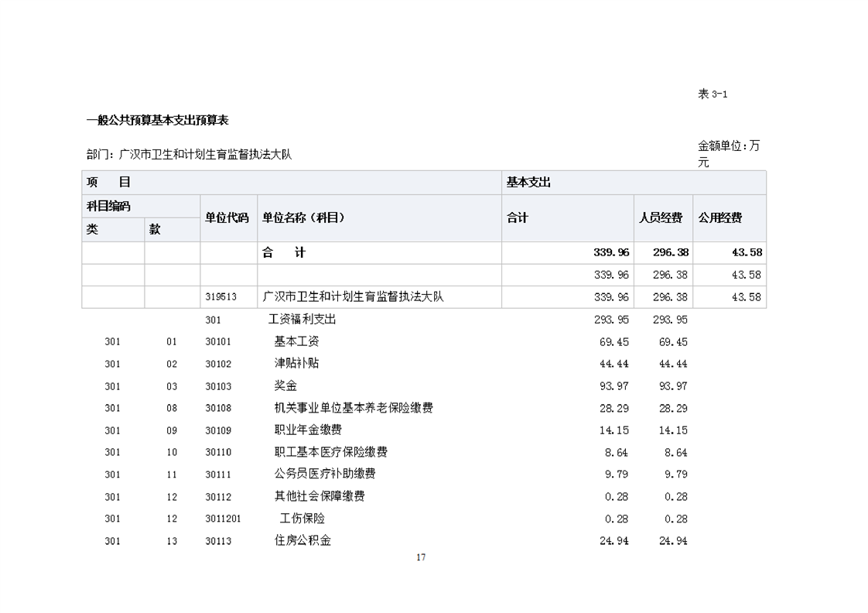
Task: Click the 69.45 total for 基本工资
Action: pyautogui.click(x=614, y=341)
